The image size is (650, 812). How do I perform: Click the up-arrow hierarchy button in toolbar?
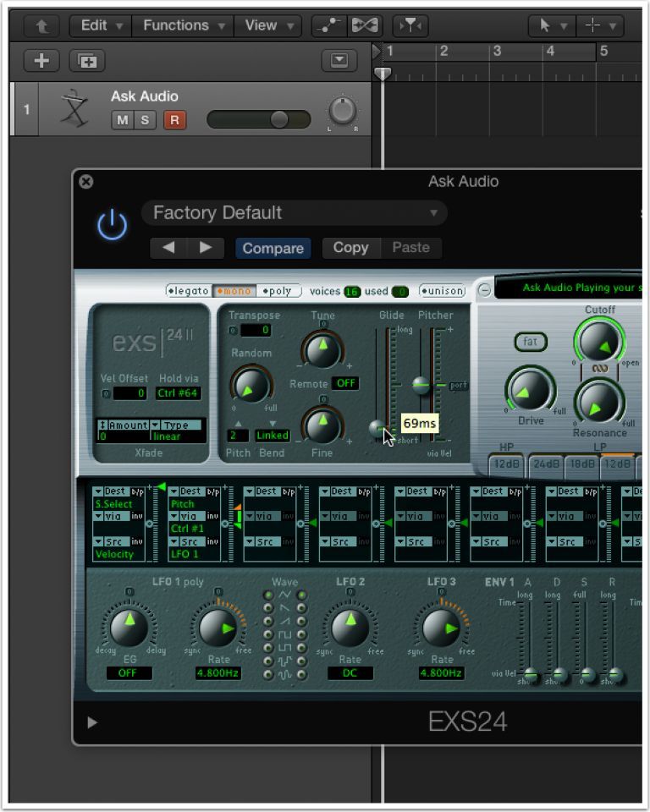[42, 25]
